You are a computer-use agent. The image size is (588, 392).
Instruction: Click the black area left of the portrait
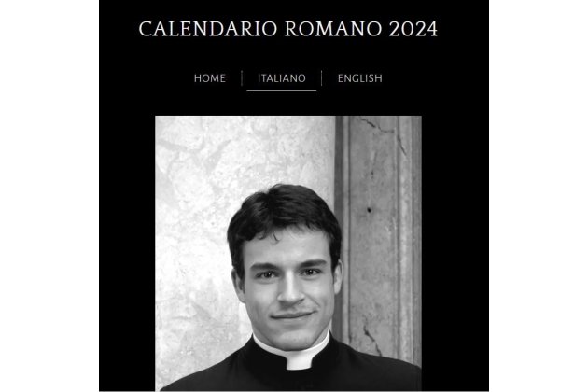tap(127, 253)
